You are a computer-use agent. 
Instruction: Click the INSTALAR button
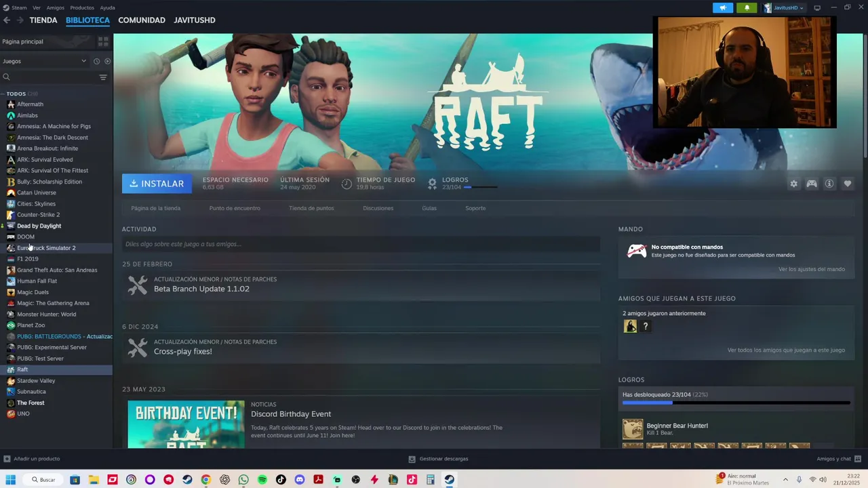(x=157, y=184)
